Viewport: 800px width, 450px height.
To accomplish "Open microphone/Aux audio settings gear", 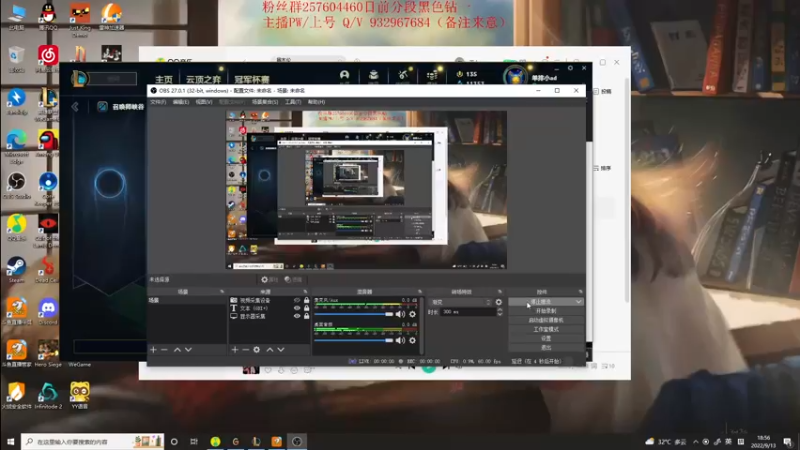I will (412, 314).
